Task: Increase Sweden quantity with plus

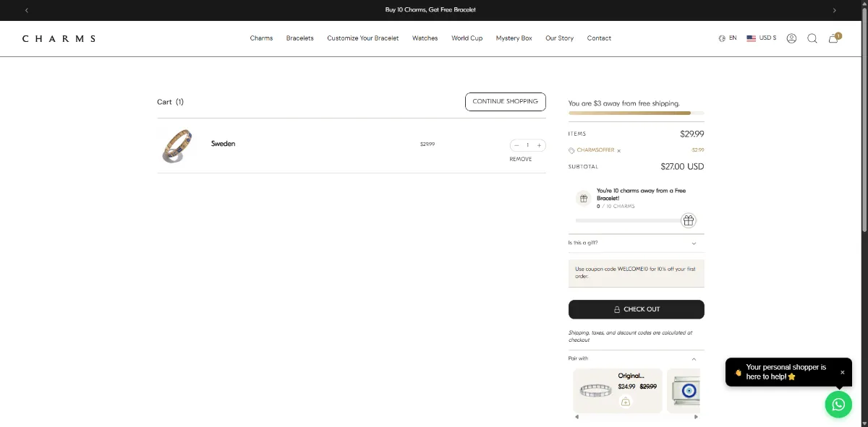Action: coord(539,145)
